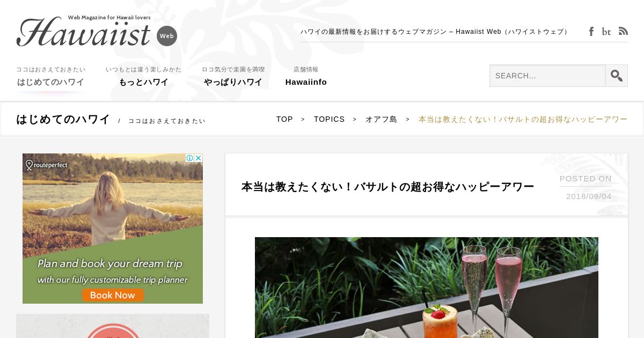The width and height of the screenshot is (644, 338).
Task: Click the Hawaiist Web logo
Action: (97, 31)
